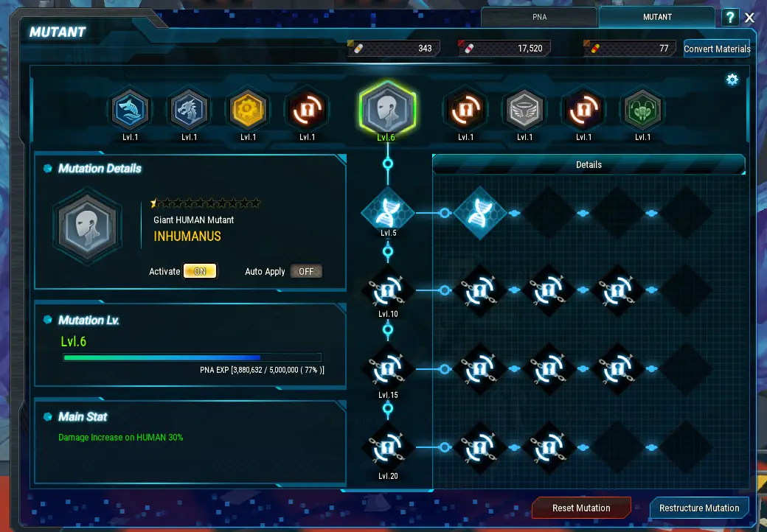Open the help question mark icon
The width and height of the screenshot is (767, 532).
(x=730, y=18)
